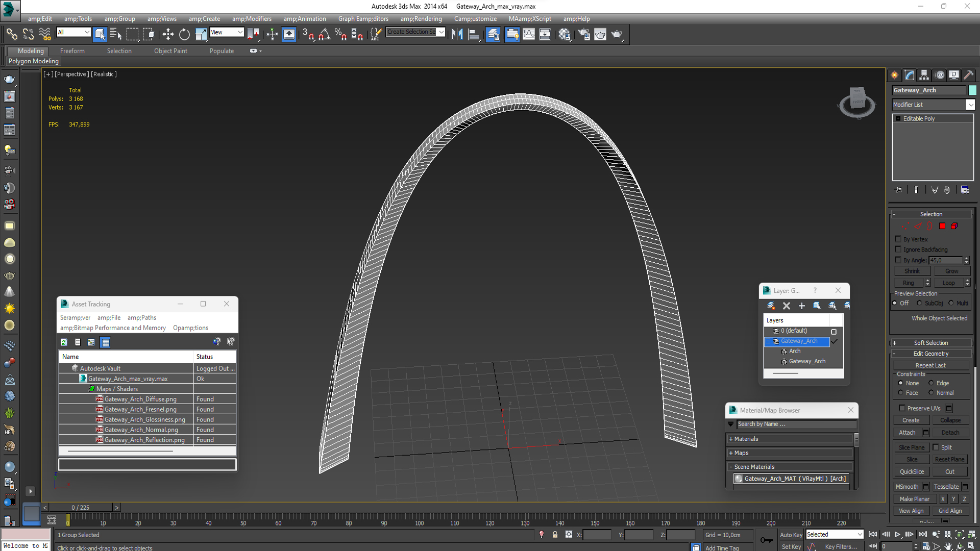Open the Modify command panel tab
This screenshot has width=980, height=551.
910,75
